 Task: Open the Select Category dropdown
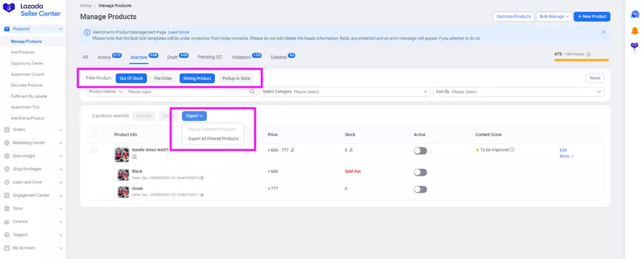(345, 92)
